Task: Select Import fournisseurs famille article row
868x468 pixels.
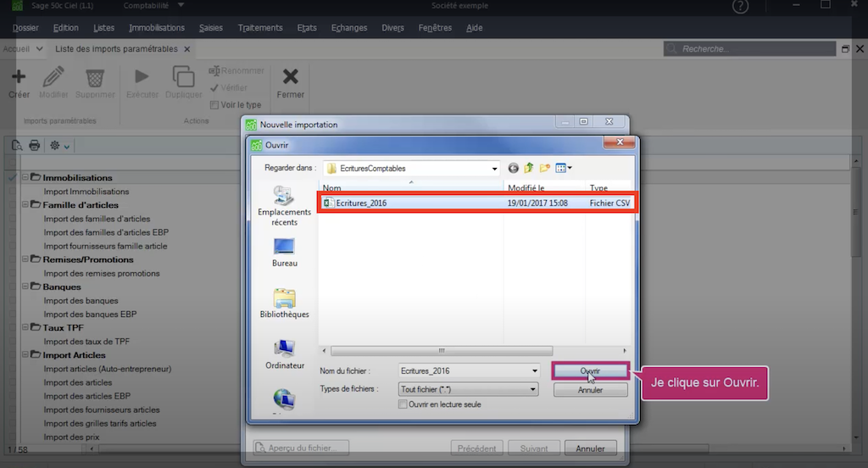Action: point(105,246)
